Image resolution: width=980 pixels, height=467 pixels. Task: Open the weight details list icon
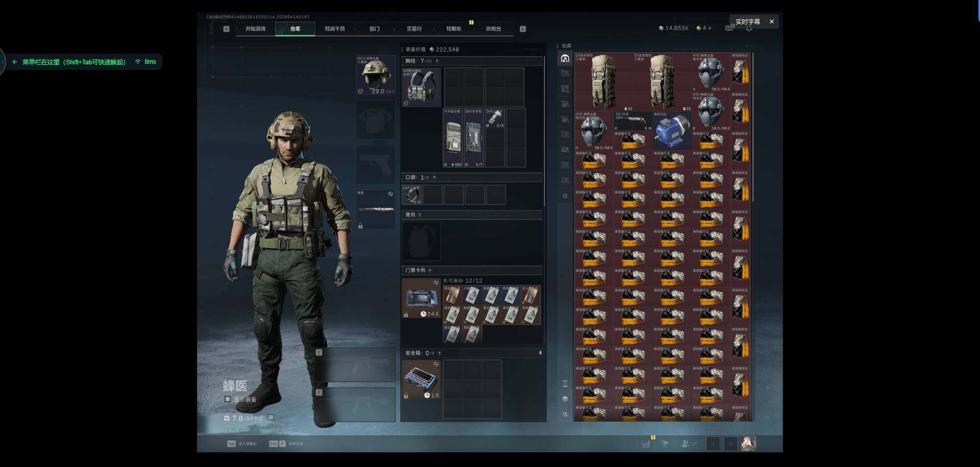[271, 417]
